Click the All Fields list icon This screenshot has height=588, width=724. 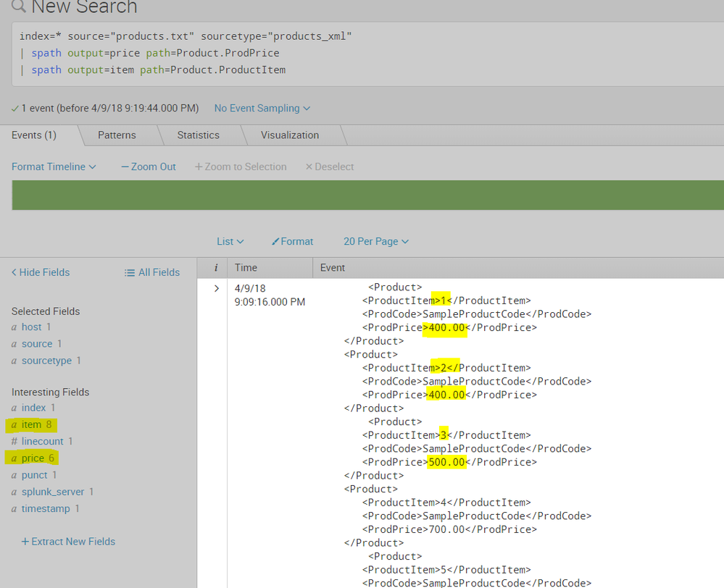130,273
